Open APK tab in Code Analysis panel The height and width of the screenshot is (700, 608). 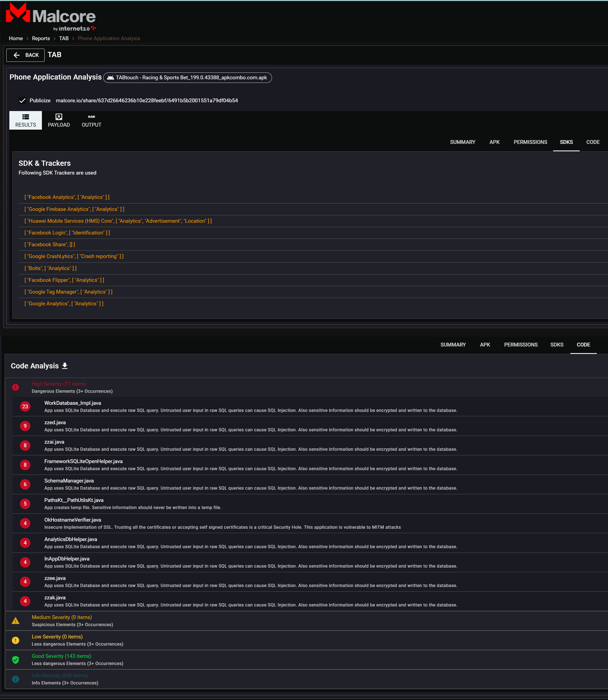485,345
